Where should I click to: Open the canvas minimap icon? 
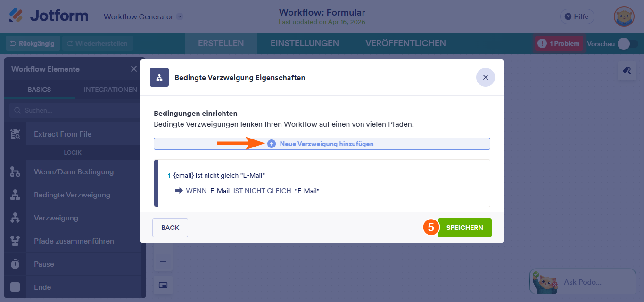tap(163, 285)
